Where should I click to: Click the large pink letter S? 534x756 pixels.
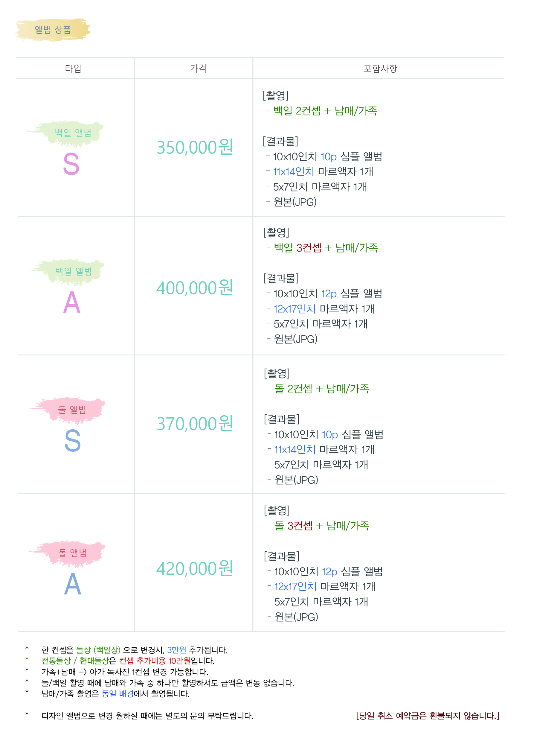click(71, 164)
